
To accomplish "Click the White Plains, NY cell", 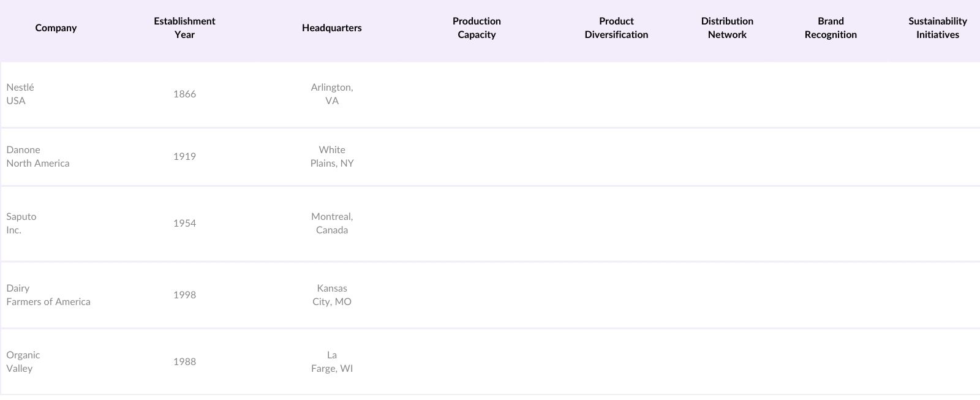I will coord(332,157).
